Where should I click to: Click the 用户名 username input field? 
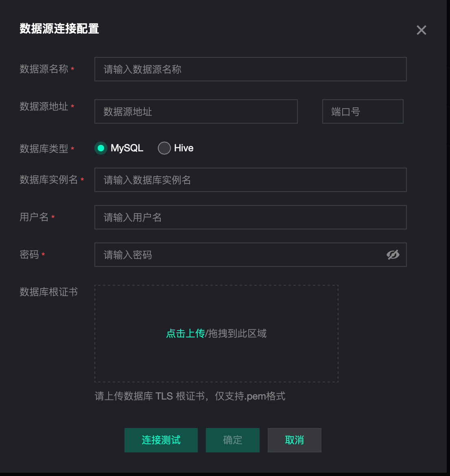[x=250, y=217]
